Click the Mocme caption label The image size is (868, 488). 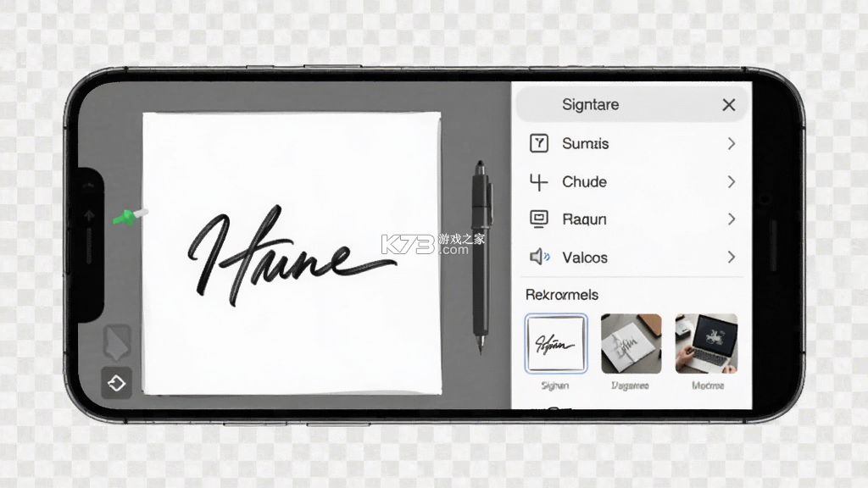708,385
